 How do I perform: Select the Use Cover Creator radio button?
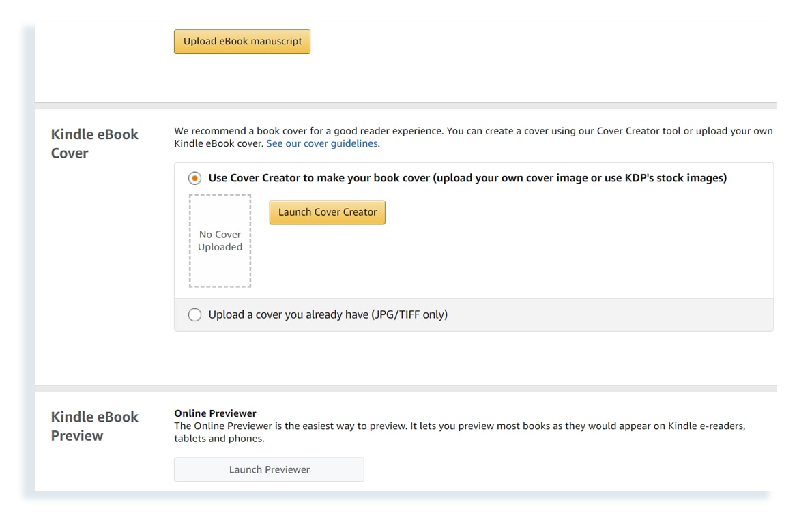click(195, 178)
